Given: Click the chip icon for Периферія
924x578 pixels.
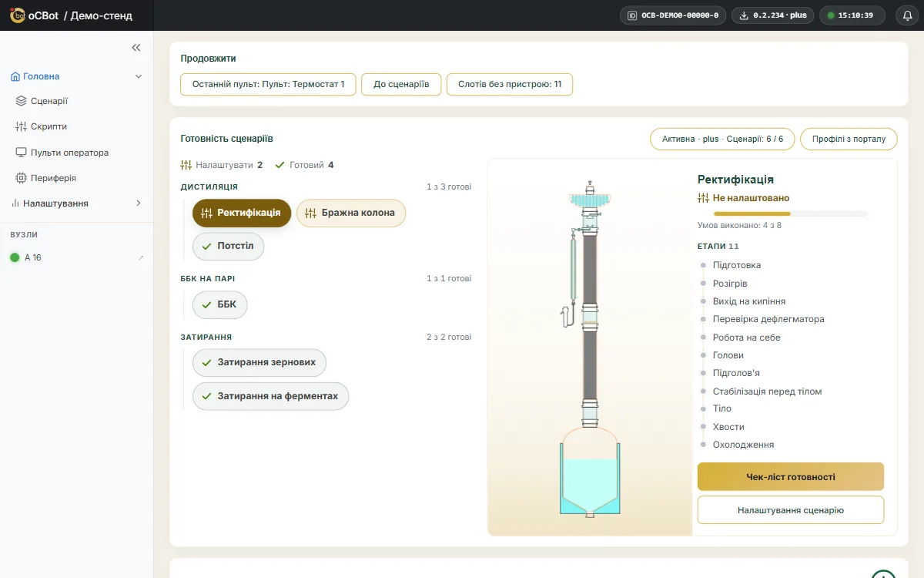Looking at the screenshot, I should click(x=22, y=178).
